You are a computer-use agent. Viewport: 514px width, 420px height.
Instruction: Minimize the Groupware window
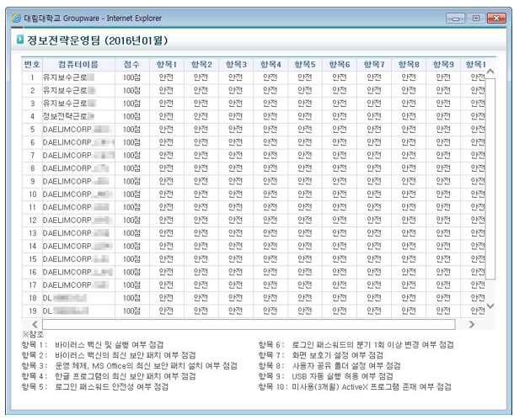[455, 19]
